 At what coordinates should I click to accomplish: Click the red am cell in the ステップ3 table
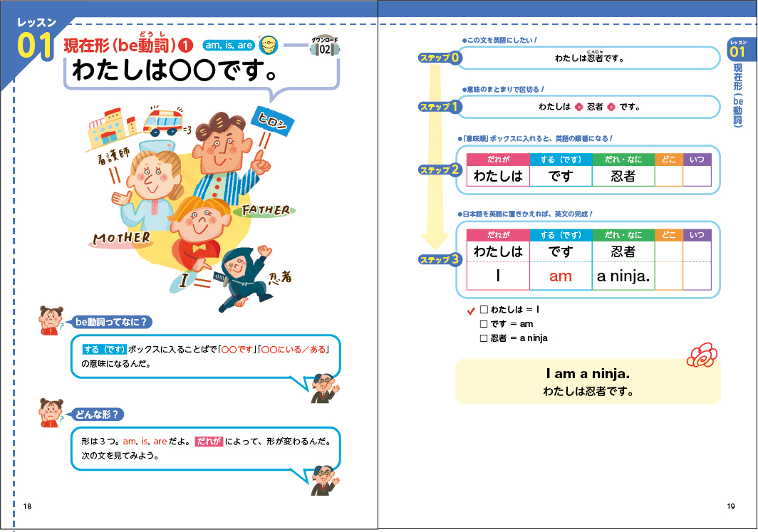click(561, 276)
